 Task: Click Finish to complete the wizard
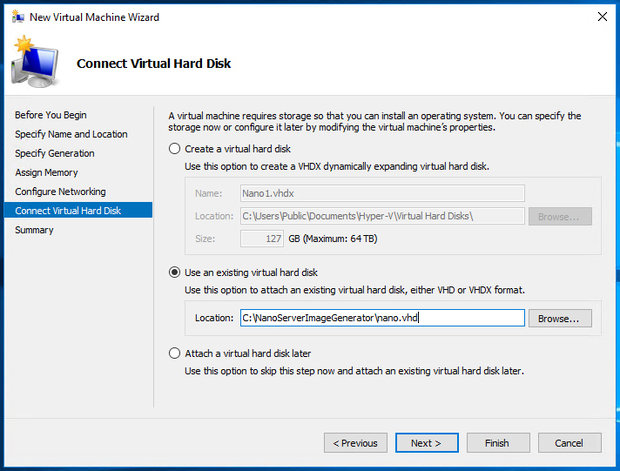pos(497,443)
